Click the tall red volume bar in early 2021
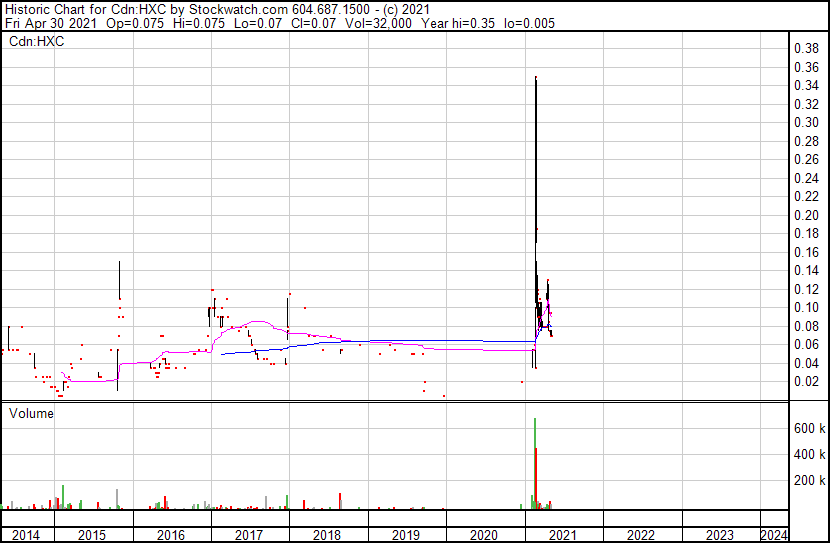 [536, 478]
